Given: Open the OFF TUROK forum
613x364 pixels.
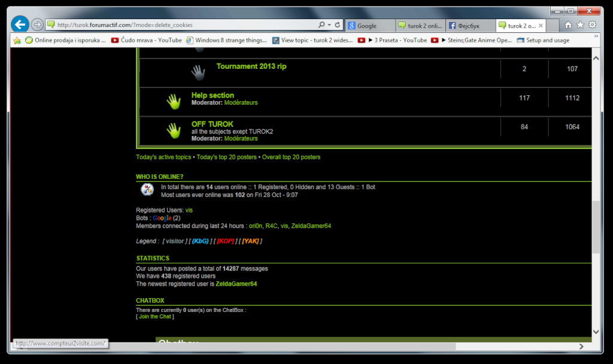Looking at the screenshot, I should 213,124.
